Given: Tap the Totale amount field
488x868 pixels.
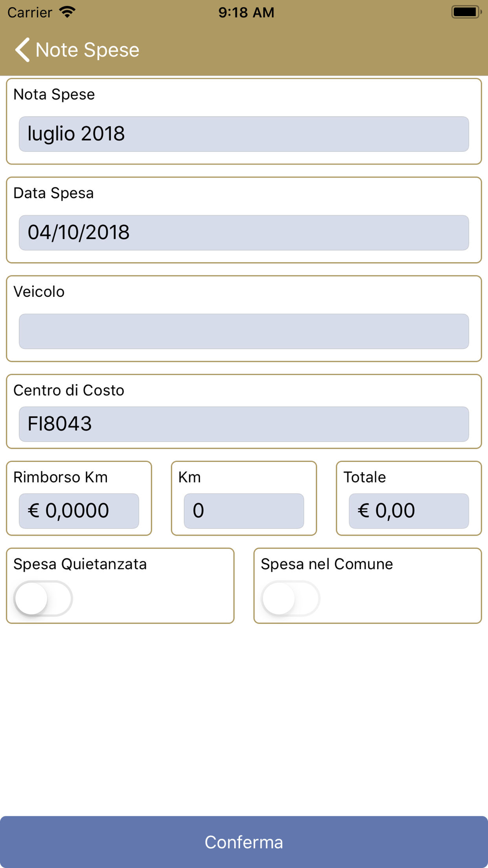Looking at the screenshot, I should click(x=408, y=511).
